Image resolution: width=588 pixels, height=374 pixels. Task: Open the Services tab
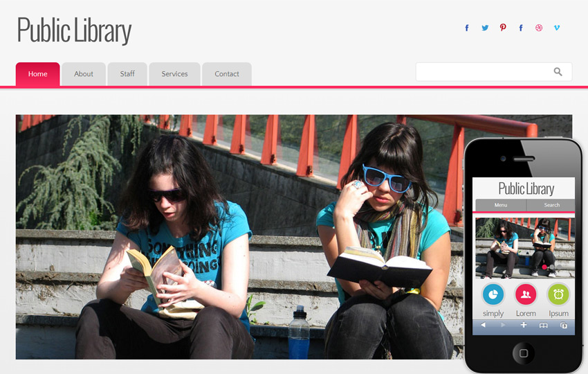[x=174, y=74]
